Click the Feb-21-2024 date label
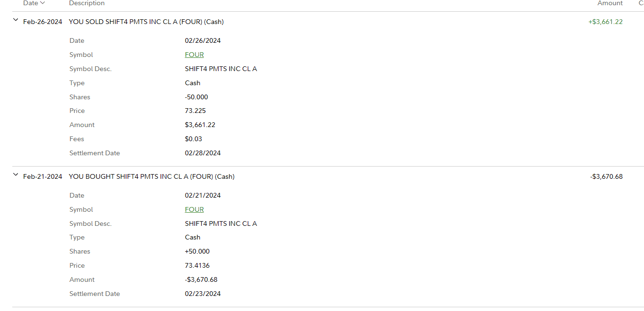The width and height of the screenshot is (644, 311). (42, 176)
